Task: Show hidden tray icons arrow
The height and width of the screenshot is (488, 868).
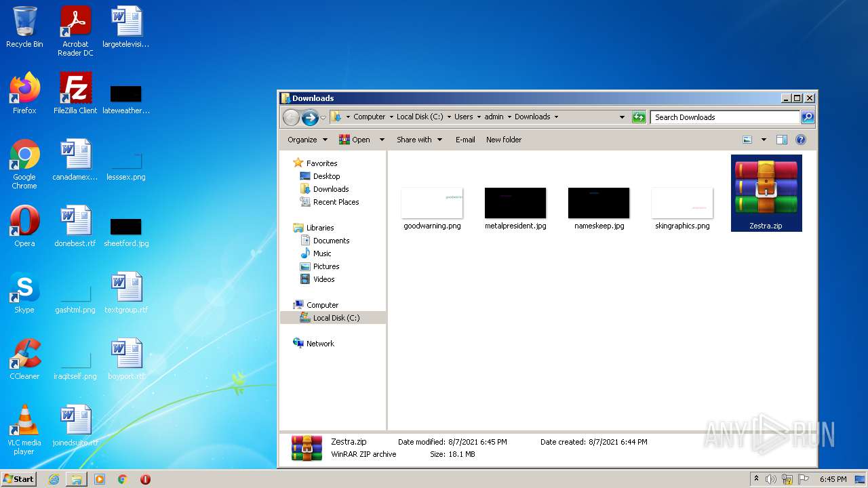Action: pyautogui.click(x=756, y=479)
